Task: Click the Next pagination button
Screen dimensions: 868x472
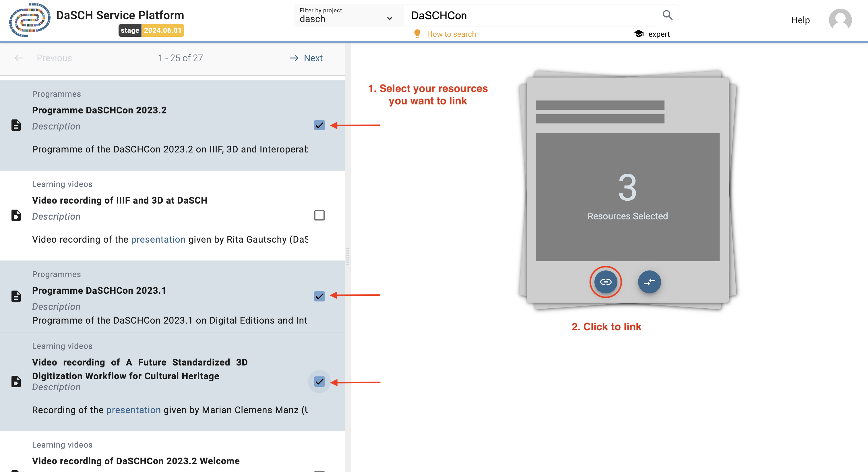Action: (305, 58)
